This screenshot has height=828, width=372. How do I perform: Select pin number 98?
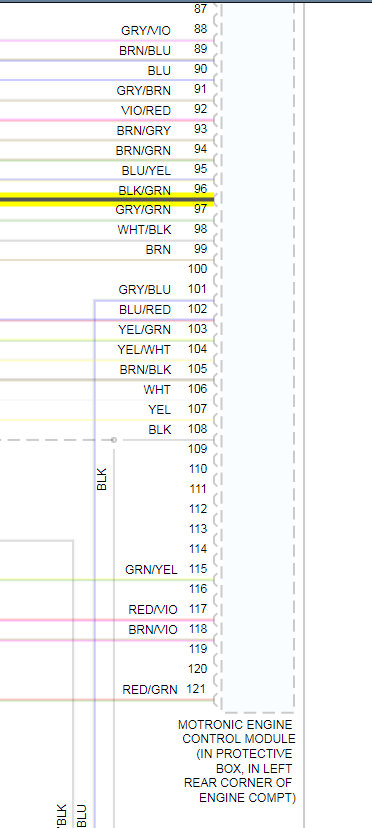(x=201, y=229)
